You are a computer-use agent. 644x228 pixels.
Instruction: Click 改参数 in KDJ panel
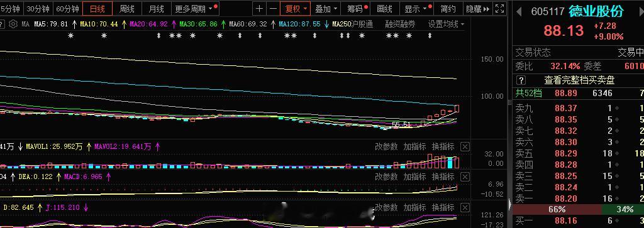click(386, 207)
